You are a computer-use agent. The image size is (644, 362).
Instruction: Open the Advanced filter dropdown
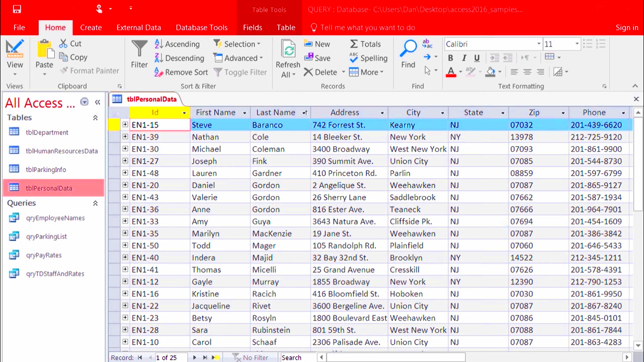tap(238, 58)
